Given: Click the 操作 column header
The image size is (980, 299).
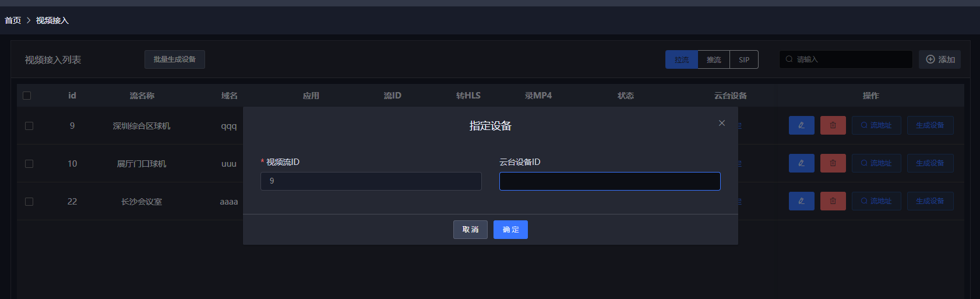Looking at the screenshot, I should coord(871,96).
